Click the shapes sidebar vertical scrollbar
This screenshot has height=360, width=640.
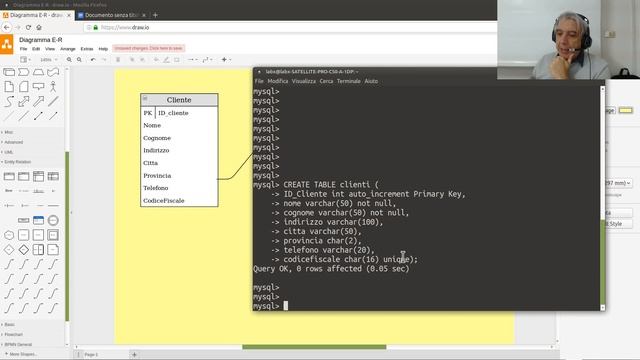67,236
